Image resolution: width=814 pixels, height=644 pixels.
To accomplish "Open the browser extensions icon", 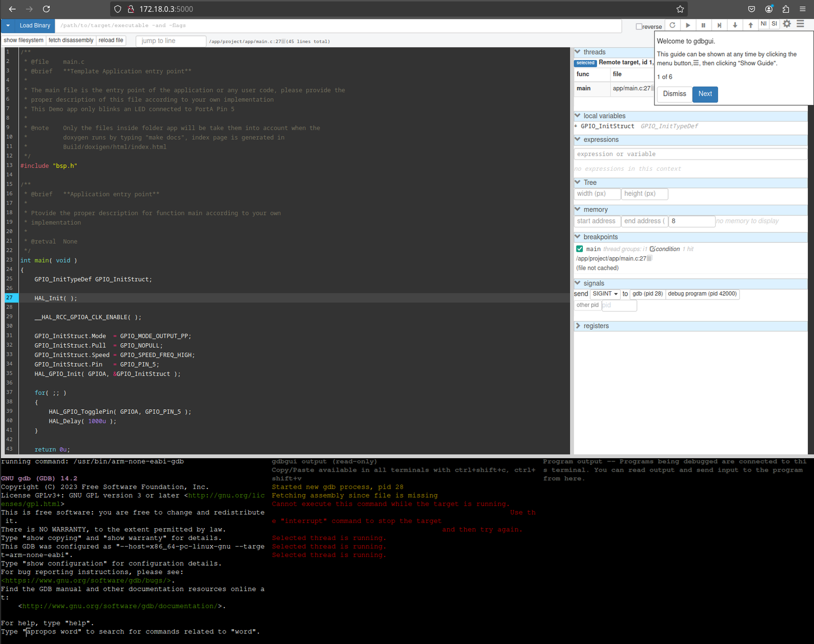I will point(786,9).
